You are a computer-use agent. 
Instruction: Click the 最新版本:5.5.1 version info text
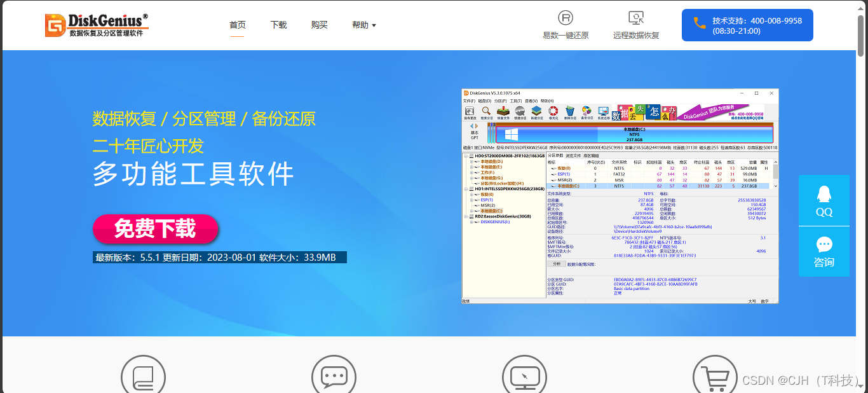[x=219, y=258]
